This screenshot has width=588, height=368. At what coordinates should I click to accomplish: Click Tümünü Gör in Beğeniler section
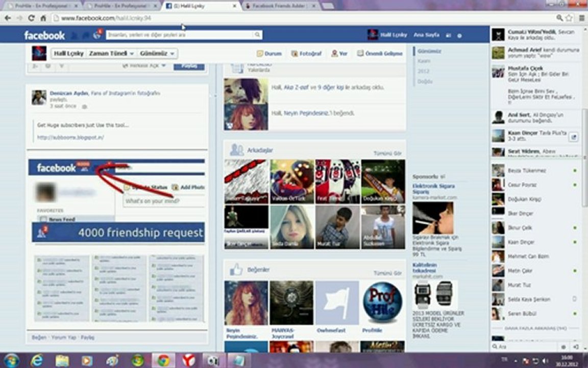(x=387, y=273)
